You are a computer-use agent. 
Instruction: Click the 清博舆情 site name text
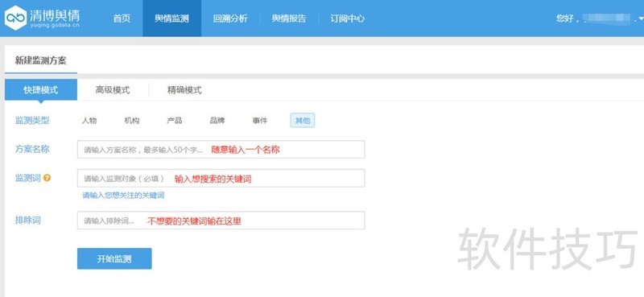pyautogui.click(x=55, y=14)
